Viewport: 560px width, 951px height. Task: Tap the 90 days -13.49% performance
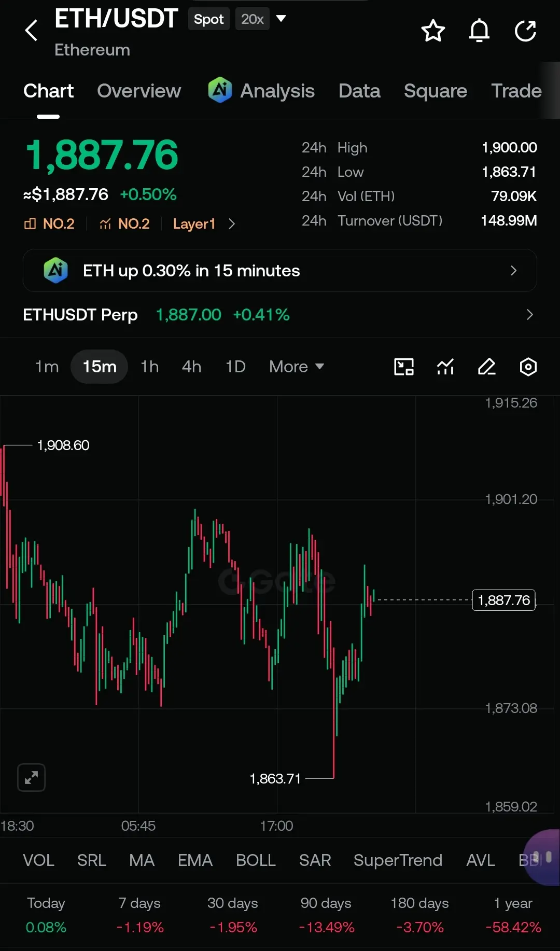tap(326, 915)
